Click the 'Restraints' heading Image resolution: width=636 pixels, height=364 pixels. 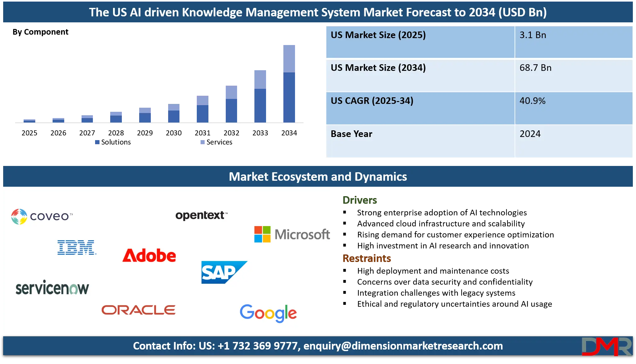click(367, 258)
